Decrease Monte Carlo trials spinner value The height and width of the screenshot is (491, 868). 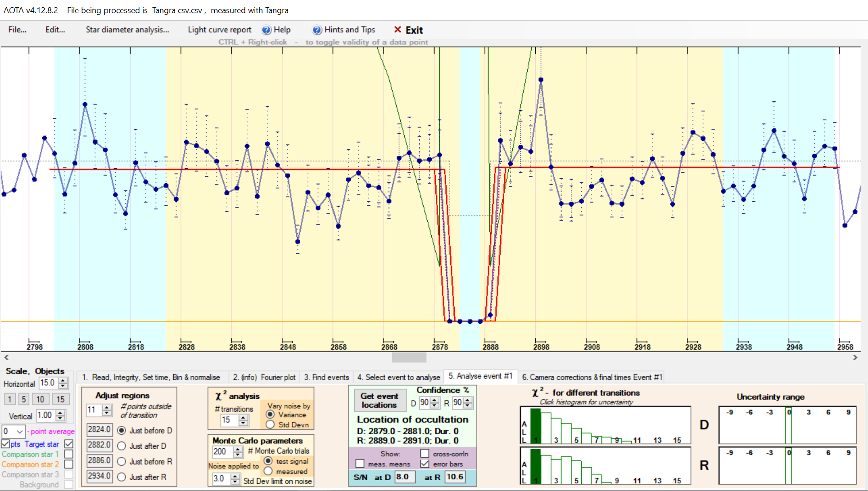pyautogui.click(x=238, y=455)
